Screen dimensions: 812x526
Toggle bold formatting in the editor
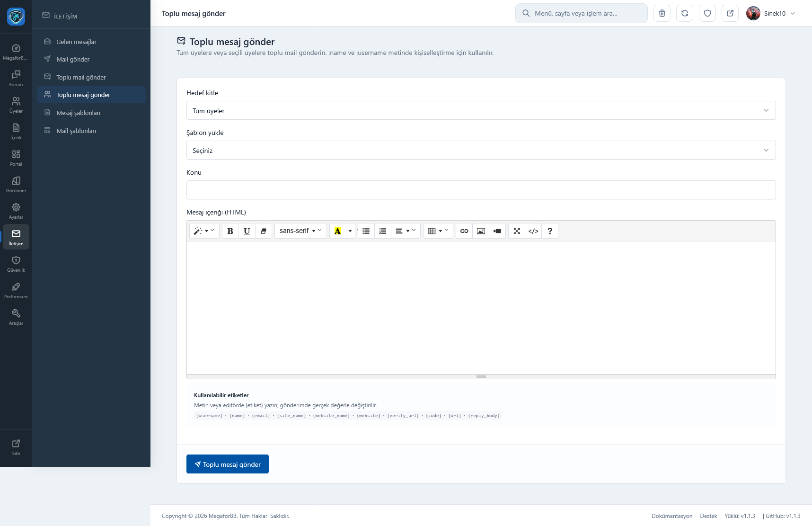click(230, 231)
